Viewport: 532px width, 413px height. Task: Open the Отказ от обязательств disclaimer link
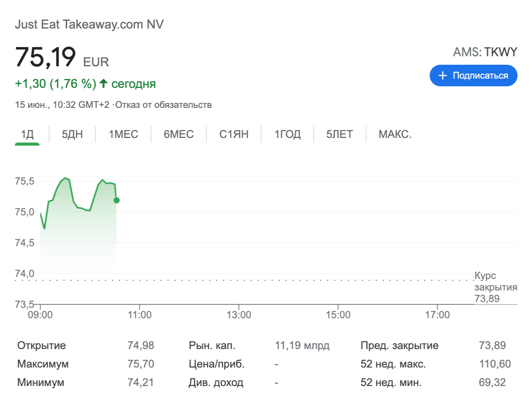(x=163, y=105)
